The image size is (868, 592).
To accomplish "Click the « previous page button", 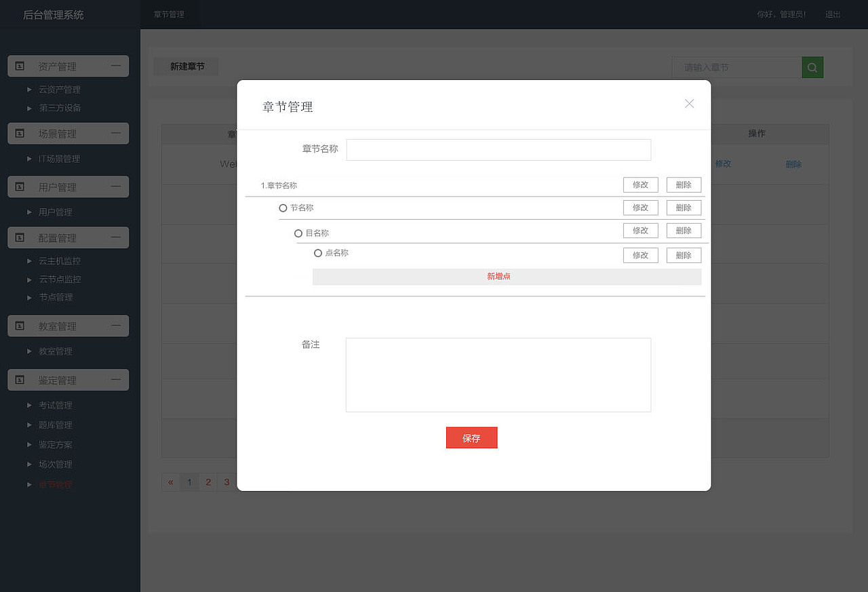I will pyautogui.click(x=171, y=482).
